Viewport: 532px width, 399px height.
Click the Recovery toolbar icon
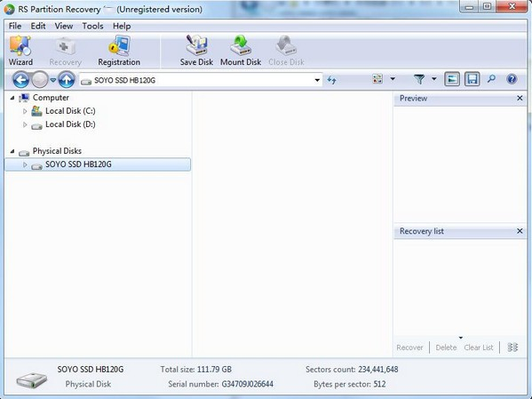pyautogui.click(x=65, y=51)
